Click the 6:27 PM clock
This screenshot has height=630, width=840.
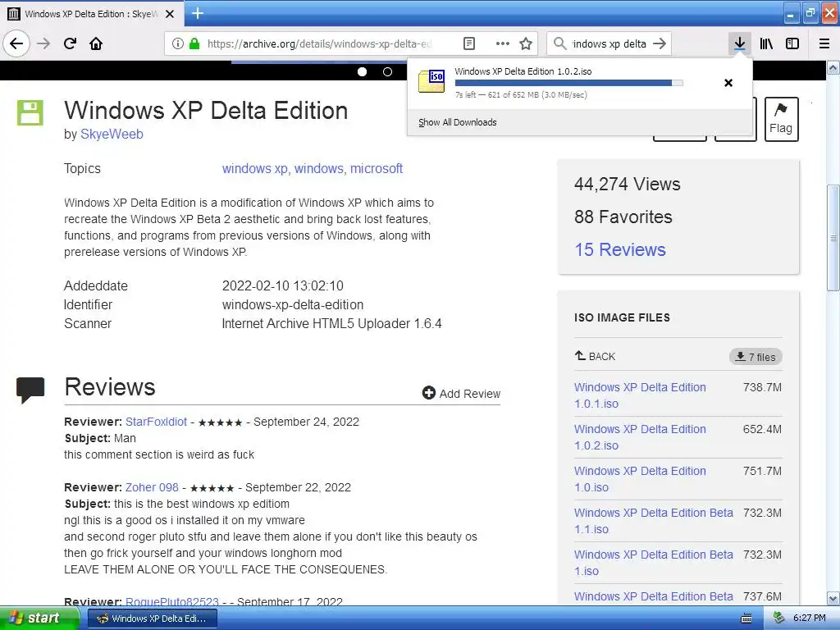(x=810, y=619)
